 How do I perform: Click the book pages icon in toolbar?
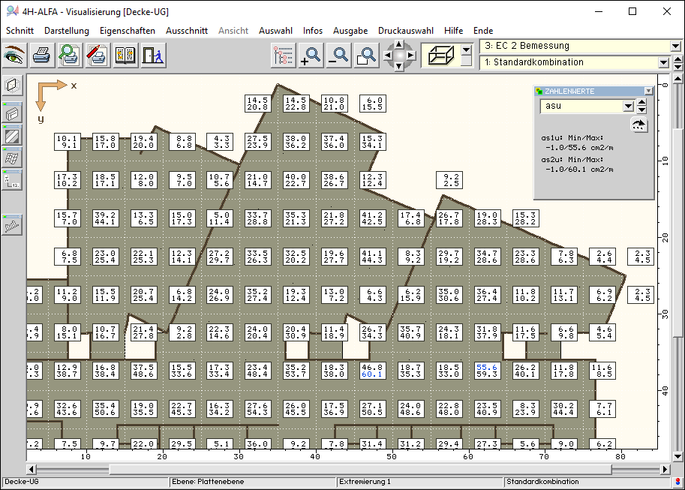pos(125,55)
